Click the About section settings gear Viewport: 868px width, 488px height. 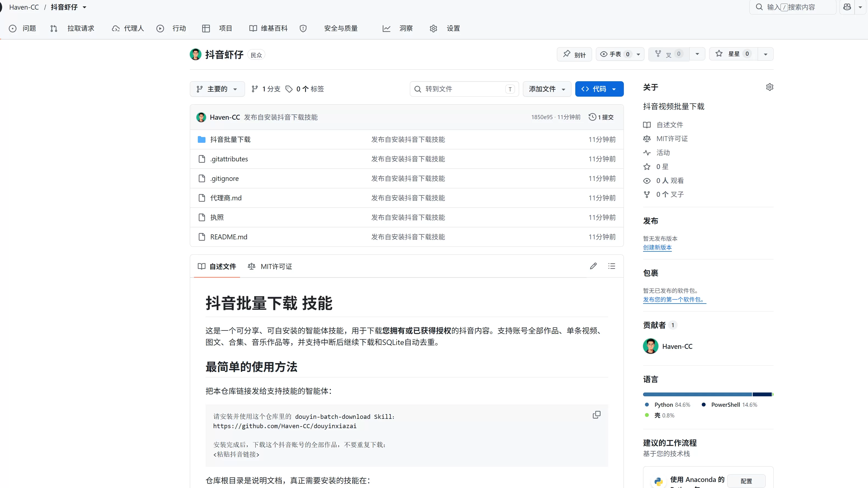pyautogui.click(x=770, y=87)
